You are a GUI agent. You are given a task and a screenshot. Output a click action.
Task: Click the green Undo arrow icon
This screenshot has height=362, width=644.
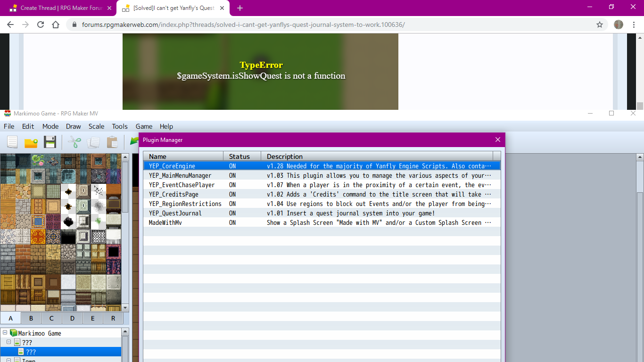[x=134, y=141]
